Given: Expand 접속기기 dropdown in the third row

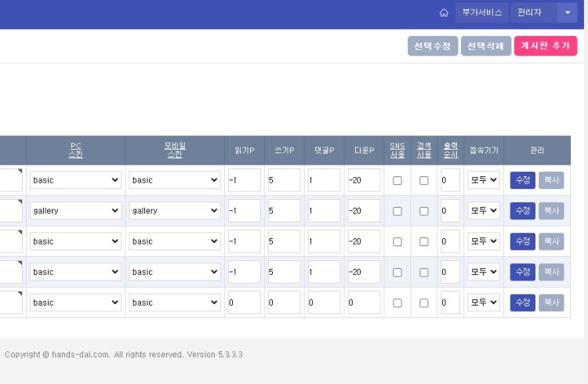Looking at the screenshot, I should tap(483, 241).
